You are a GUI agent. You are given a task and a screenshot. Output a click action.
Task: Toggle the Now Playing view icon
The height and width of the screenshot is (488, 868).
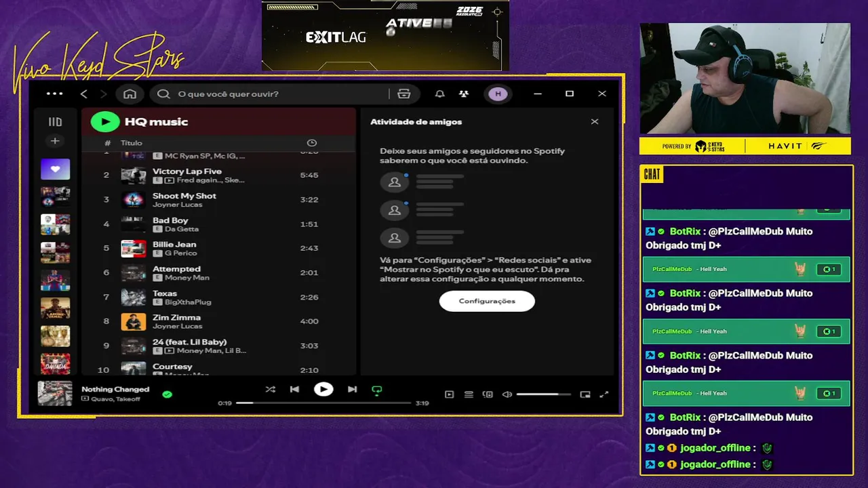(449, 394)
